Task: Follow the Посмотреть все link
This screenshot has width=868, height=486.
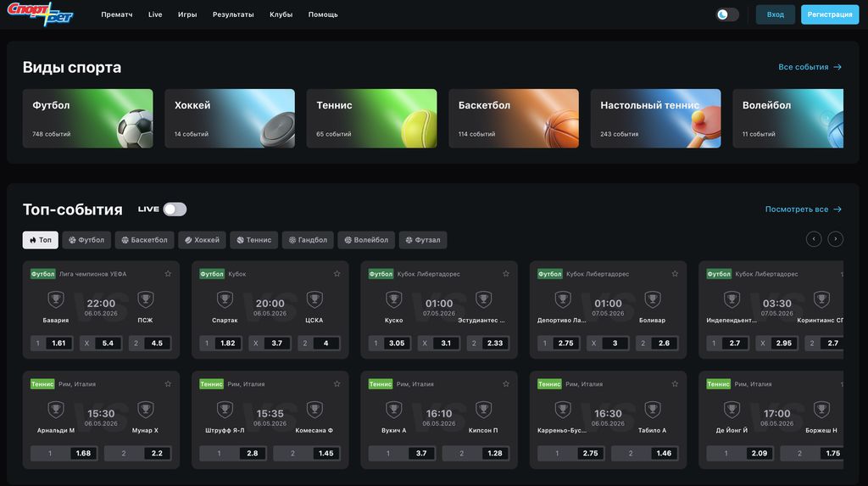Action: (804, 209)
